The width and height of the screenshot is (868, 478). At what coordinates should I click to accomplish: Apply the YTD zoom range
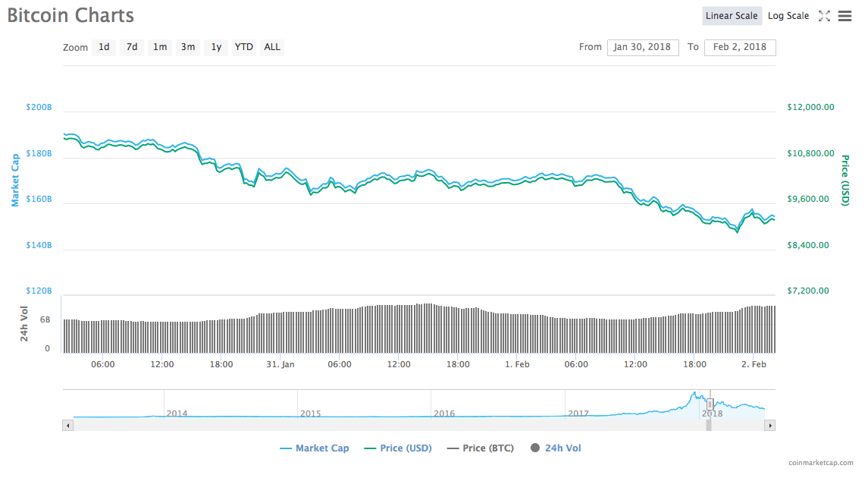coord(243,47)
